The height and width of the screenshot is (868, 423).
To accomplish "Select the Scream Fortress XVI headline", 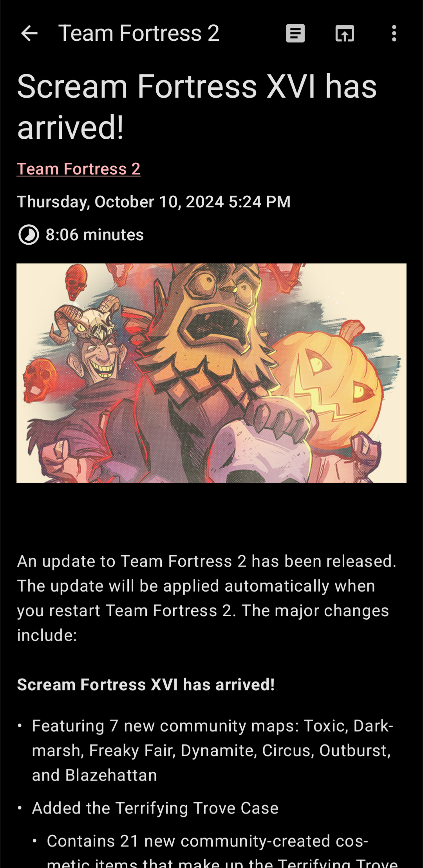I will [197, 107].
